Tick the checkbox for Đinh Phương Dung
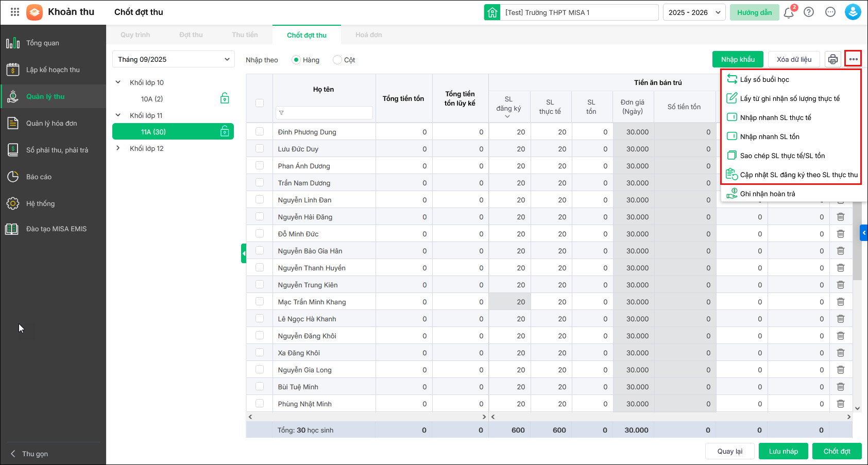The width and height of the screenshot is (868, 465). pyautogui.click(x=260, y=132)
